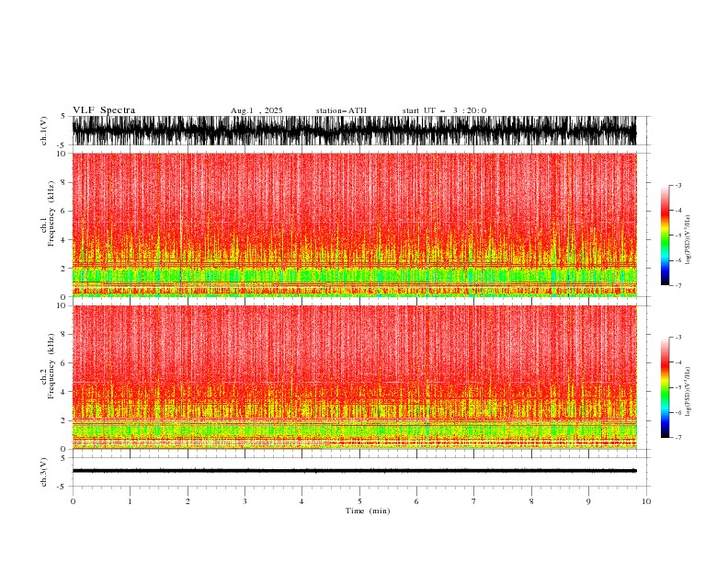Click the "ch.3(V)" waveform axis label
Screen dimensions: 728x563
pyautogui.click(x=44, y=472)
